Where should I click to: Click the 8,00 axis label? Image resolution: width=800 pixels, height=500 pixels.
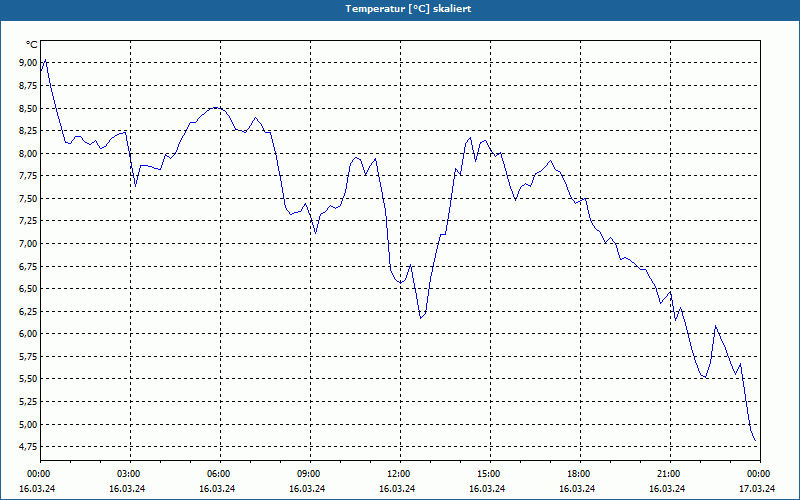28,154
